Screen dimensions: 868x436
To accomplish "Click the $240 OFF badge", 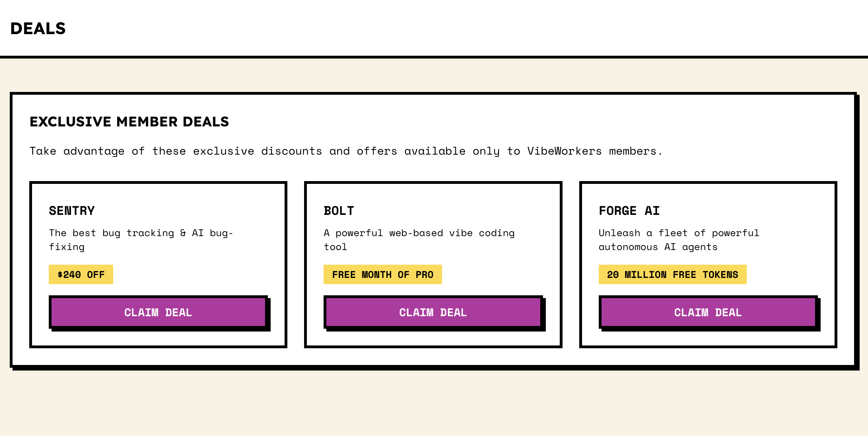I will click(x=81, y=274).
